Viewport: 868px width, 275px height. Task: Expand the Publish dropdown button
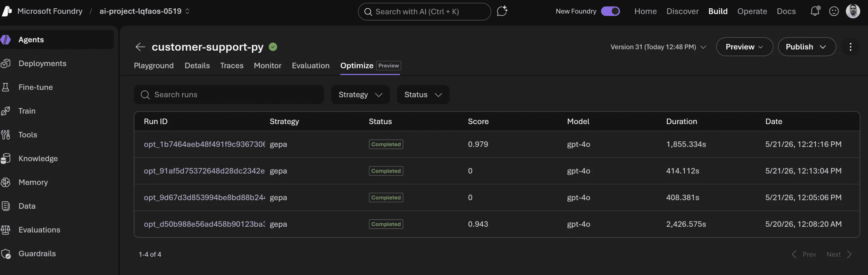pos(807,47)
